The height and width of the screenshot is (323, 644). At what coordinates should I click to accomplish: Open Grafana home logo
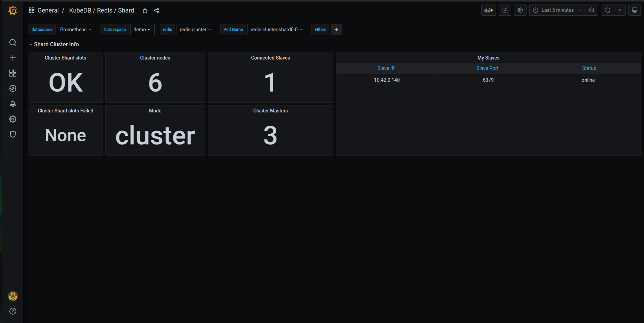(13, 10)
